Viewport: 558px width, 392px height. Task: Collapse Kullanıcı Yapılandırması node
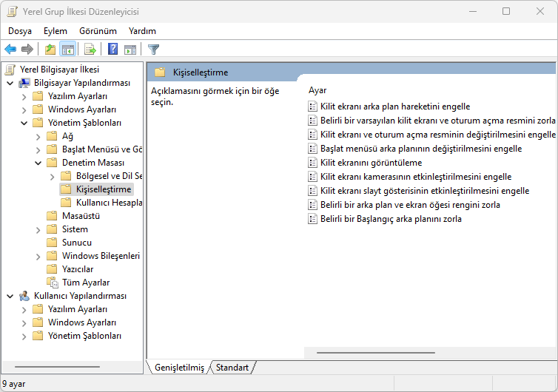point(10,296)
